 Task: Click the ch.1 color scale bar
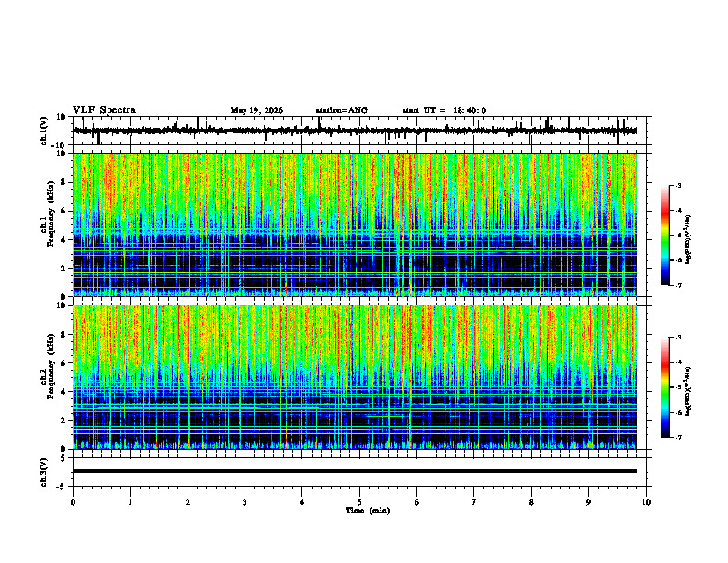pyautogui.click(x=665, y=236)
